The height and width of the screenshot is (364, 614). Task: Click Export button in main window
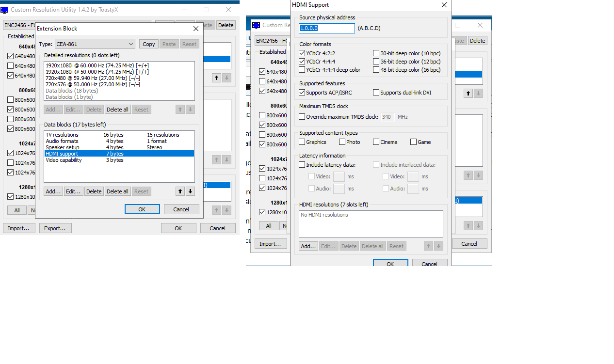pos(55,228)
